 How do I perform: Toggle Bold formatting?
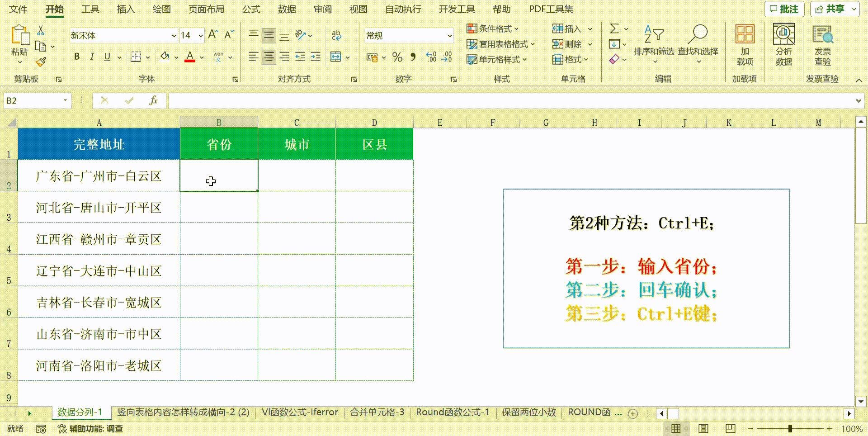(77, 57)
